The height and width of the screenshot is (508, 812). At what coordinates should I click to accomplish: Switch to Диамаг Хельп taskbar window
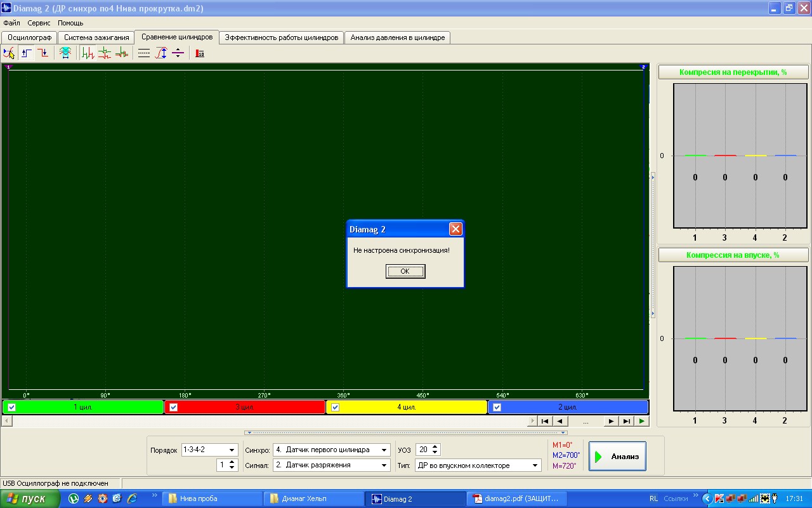click(314, 498)
